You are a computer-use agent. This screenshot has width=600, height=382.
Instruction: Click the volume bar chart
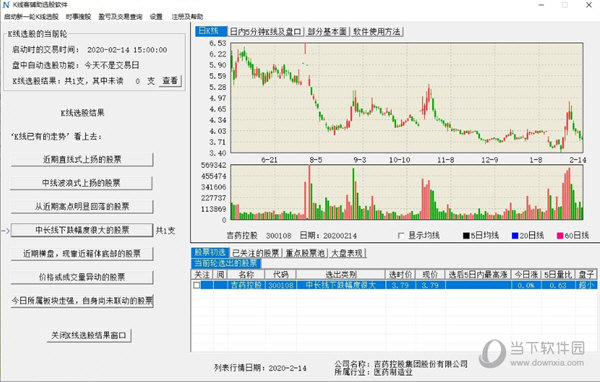click(x=407, y=193)
